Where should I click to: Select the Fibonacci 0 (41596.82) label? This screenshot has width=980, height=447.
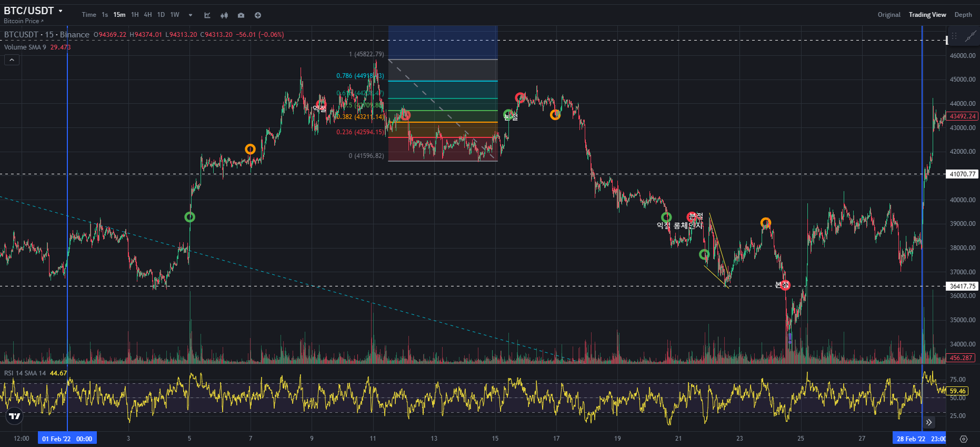click(x=366, y=156)
